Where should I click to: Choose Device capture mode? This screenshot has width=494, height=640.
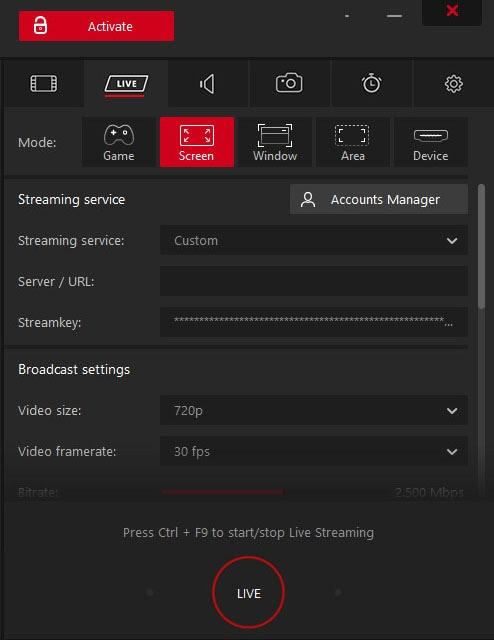click(x=431, y=142)
